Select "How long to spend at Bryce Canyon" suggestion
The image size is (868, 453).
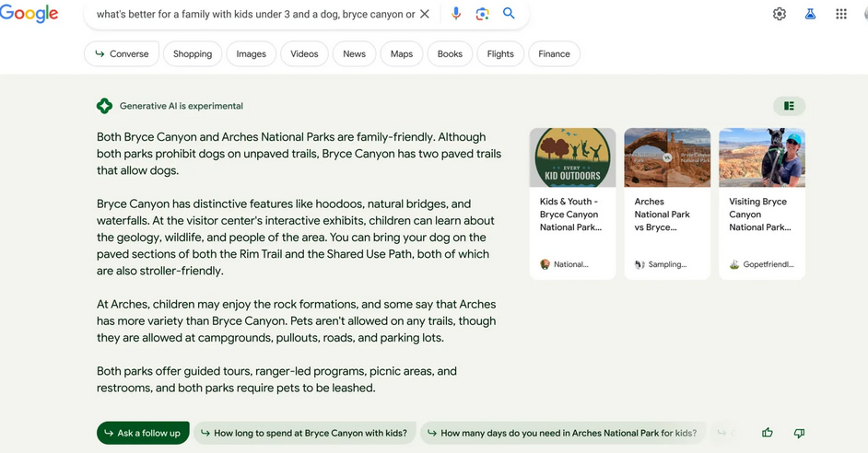304,433
